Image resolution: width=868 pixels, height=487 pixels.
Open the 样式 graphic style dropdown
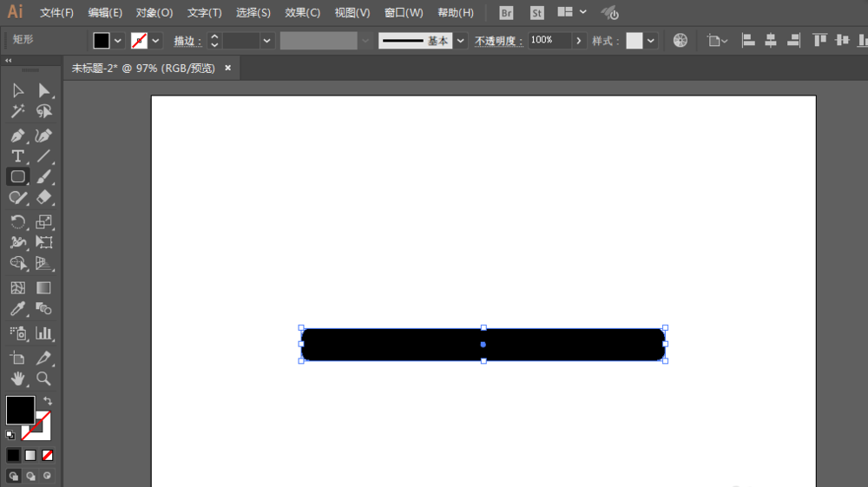(x=650, y=41)
